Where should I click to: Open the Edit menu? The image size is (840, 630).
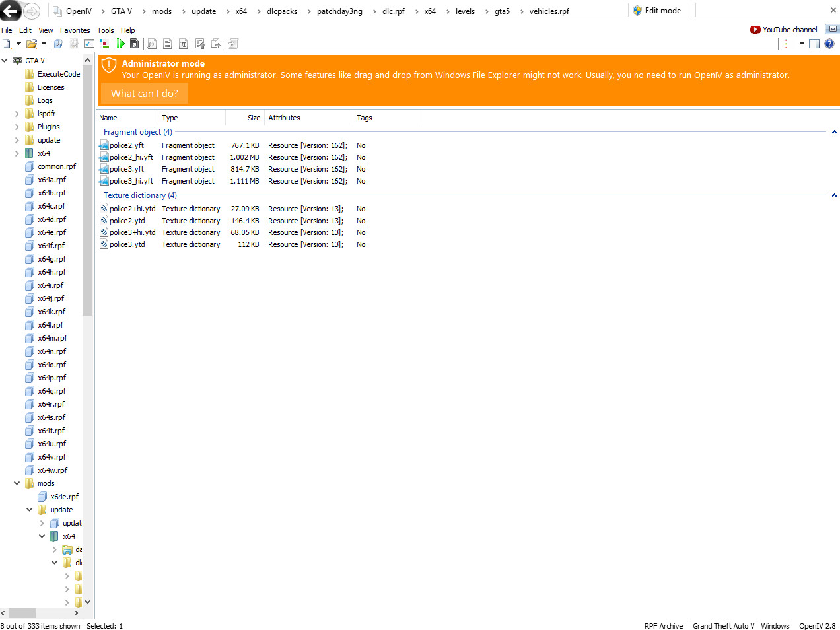click(25, 30)
